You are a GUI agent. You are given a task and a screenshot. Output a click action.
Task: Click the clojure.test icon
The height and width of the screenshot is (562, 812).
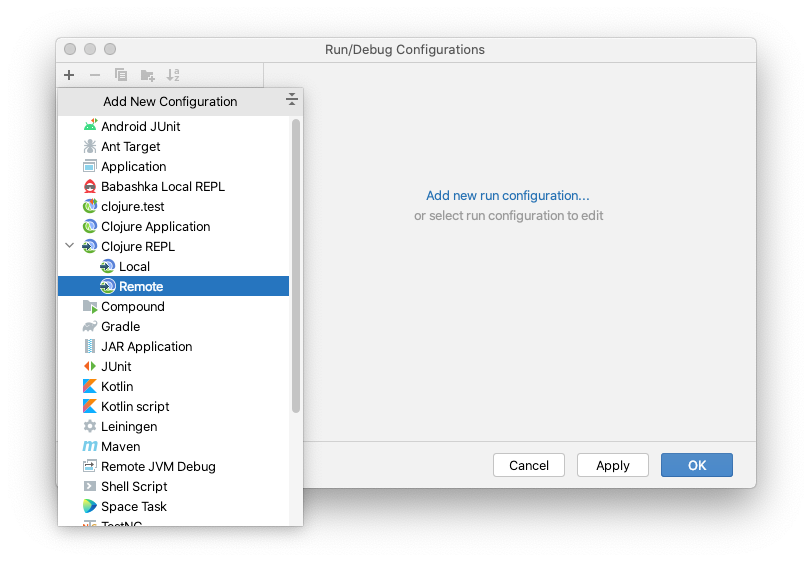[x=90, y=206]
